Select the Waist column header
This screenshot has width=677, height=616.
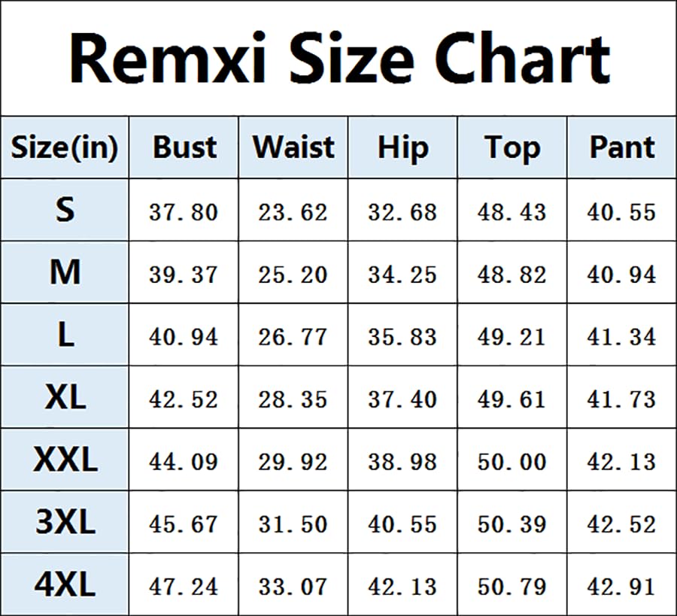pos(293,147)
